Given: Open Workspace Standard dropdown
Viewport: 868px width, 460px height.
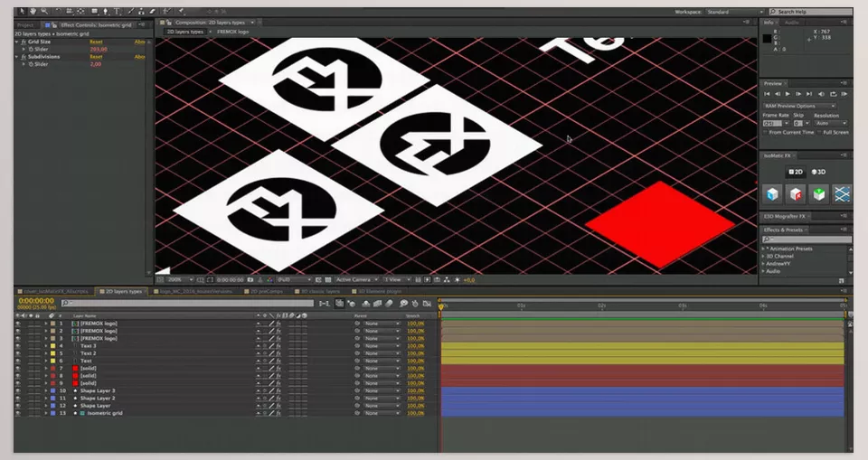Looking at the screenshot, I should [x=734, y=12].
